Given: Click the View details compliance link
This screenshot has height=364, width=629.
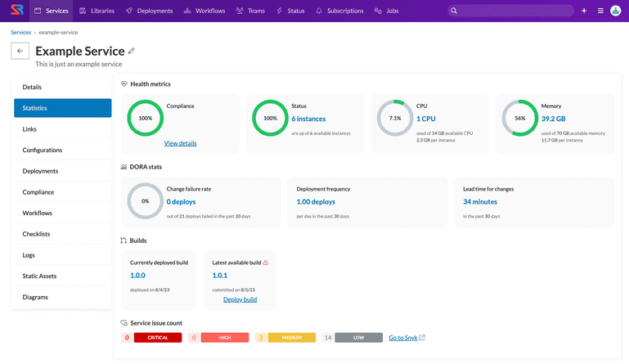Looking at the screenshot, I should 180,143.
